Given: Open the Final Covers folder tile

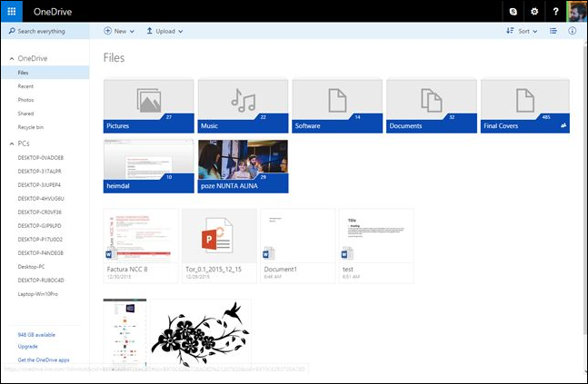Looking at the screenshot, I should (x=525, y=106).
